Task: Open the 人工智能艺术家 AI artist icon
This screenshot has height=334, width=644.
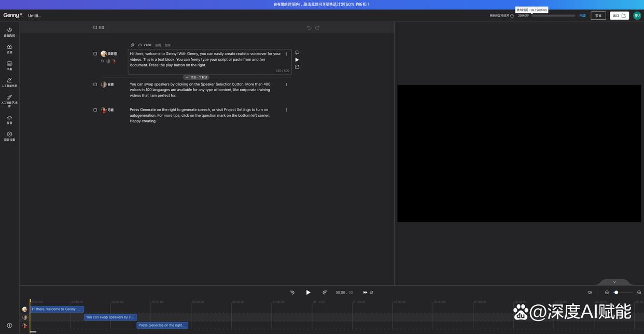Action: (x=9, y=101)
